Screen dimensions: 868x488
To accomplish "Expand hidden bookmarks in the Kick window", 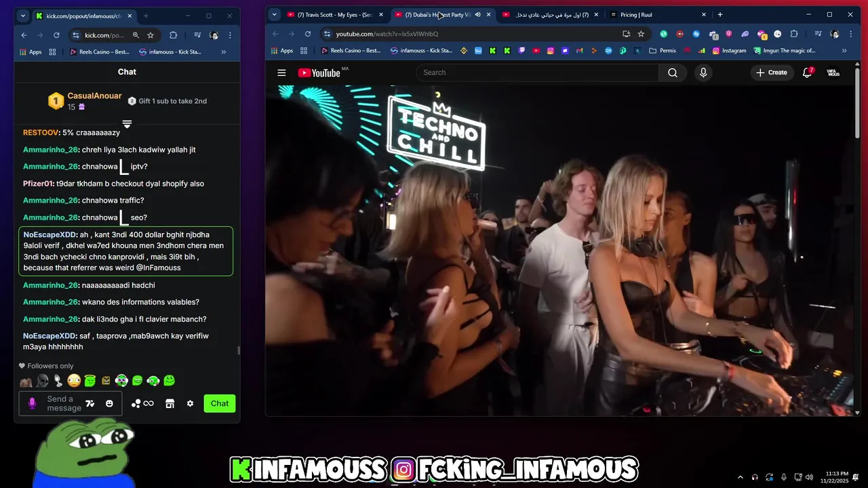I will (223, 52).
